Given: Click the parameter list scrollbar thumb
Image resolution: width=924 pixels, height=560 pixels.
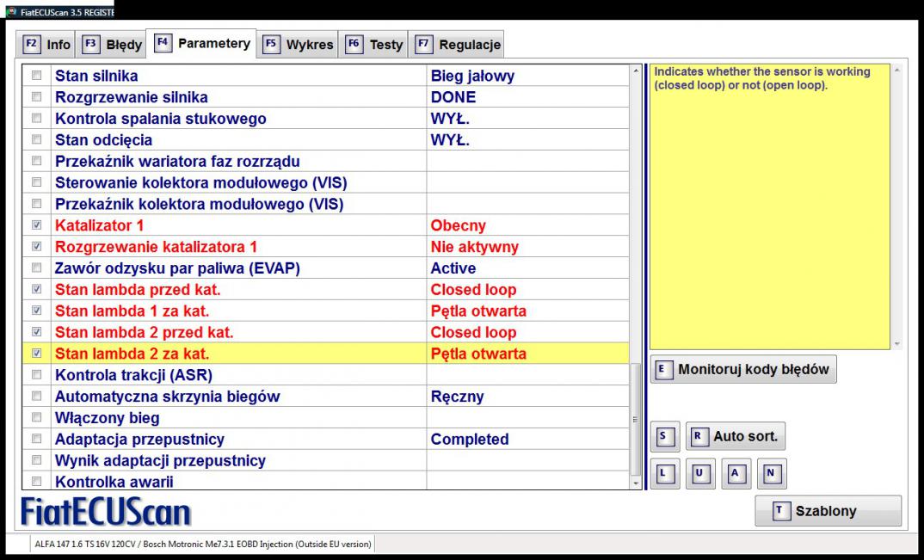Looking at the screenshot, I should (x=636, y=420).
